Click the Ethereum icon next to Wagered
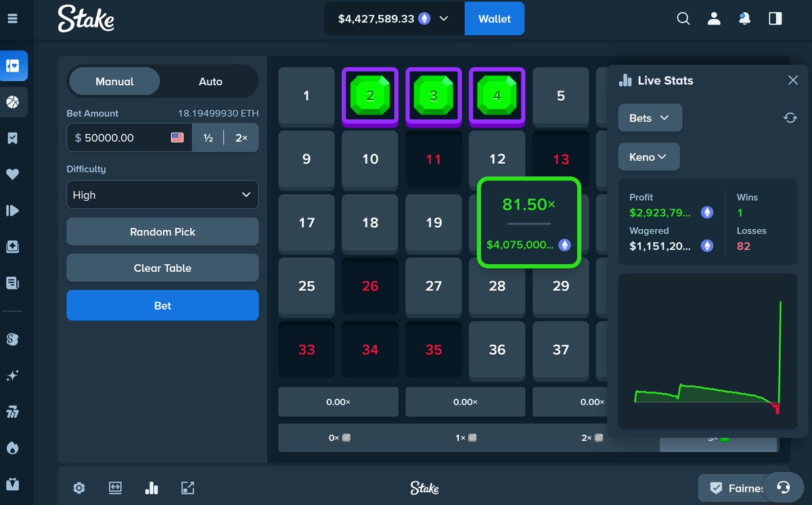The image size is (812, 505). 706,246
